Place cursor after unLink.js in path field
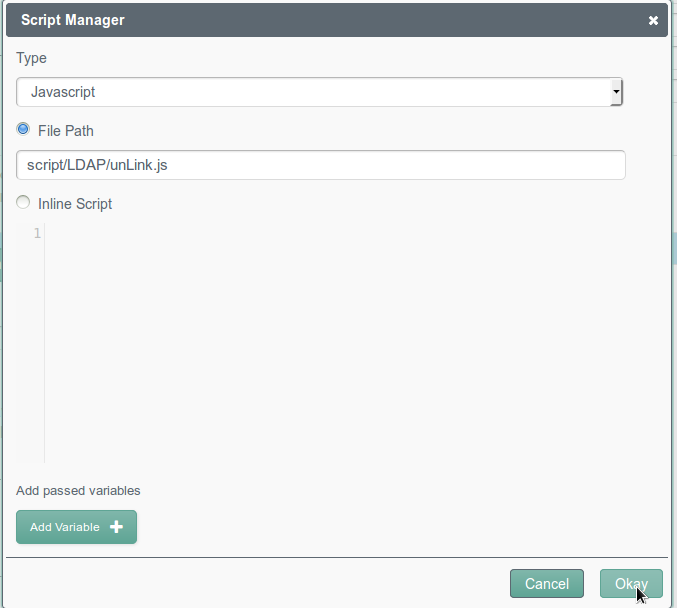Viewport: 677px width, 608px height. click(169, 165)
